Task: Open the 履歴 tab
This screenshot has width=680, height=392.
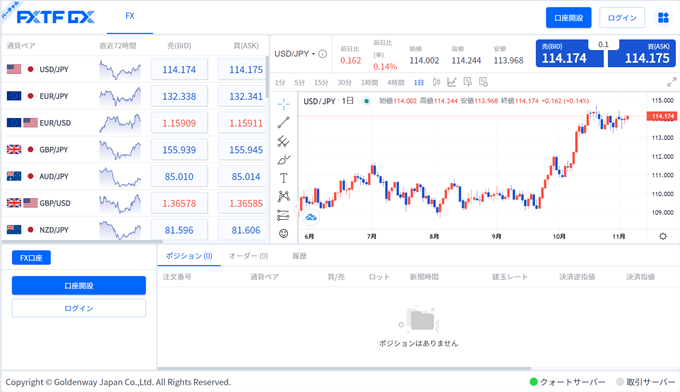Action: tap(299, 256)
